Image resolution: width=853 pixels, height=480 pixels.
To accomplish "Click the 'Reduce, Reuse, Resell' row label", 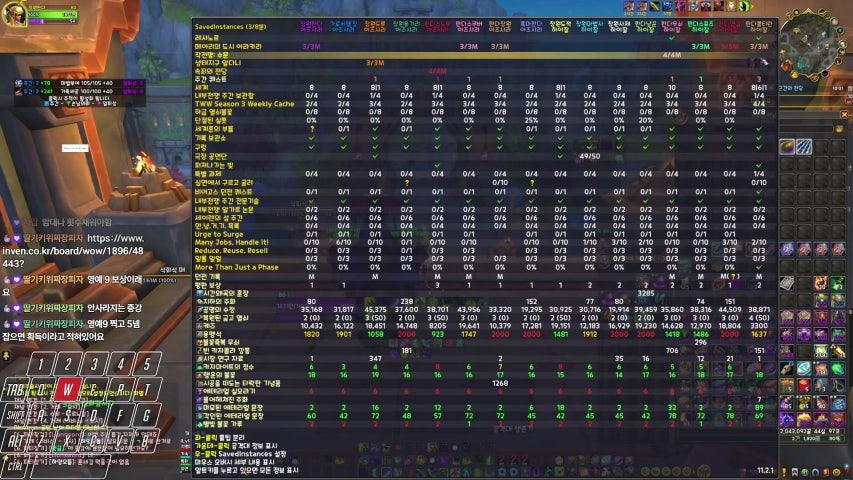I will pos(231,250).
